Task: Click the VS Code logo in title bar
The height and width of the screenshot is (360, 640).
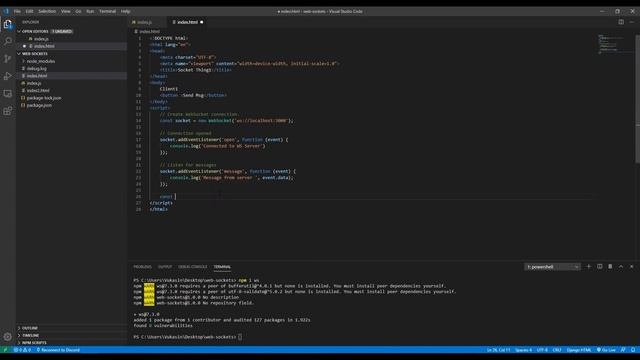Action: coord(6,11)
